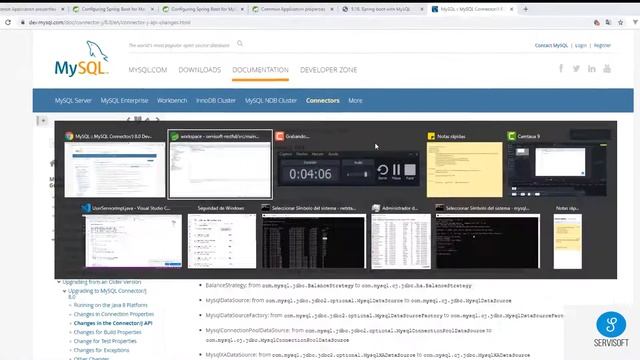Restart recording with Borrar button
The image size is (640, 360).
(382, 171)
